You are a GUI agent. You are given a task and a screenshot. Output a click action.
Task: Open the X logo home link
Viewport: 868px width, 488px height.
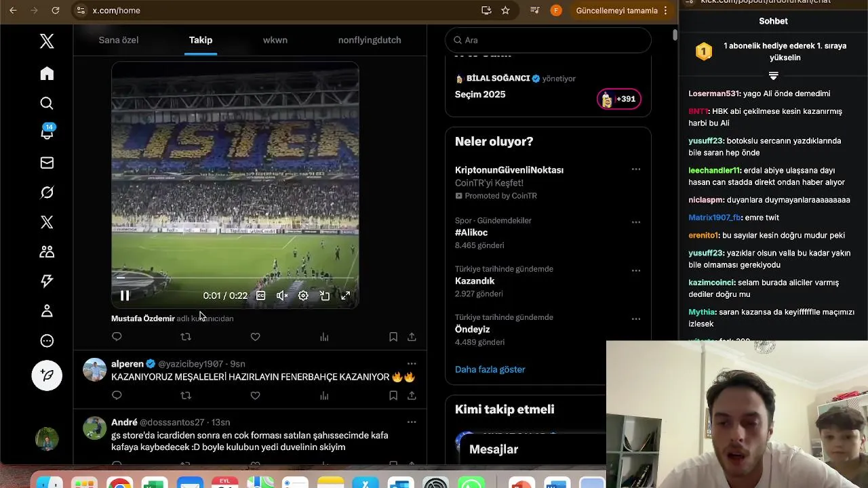[47, 41]
